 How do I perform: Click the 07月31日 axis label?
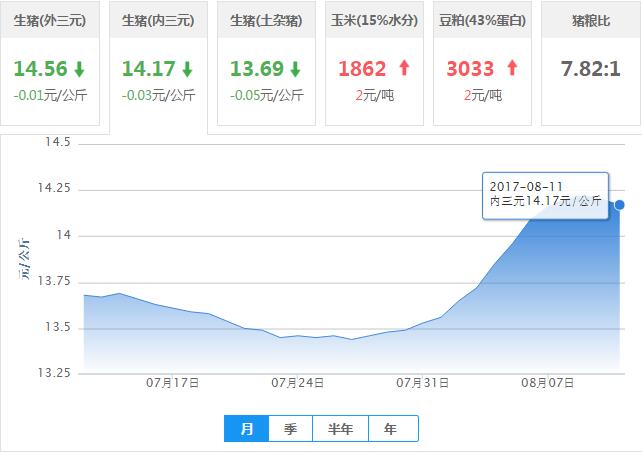[423, 383]
